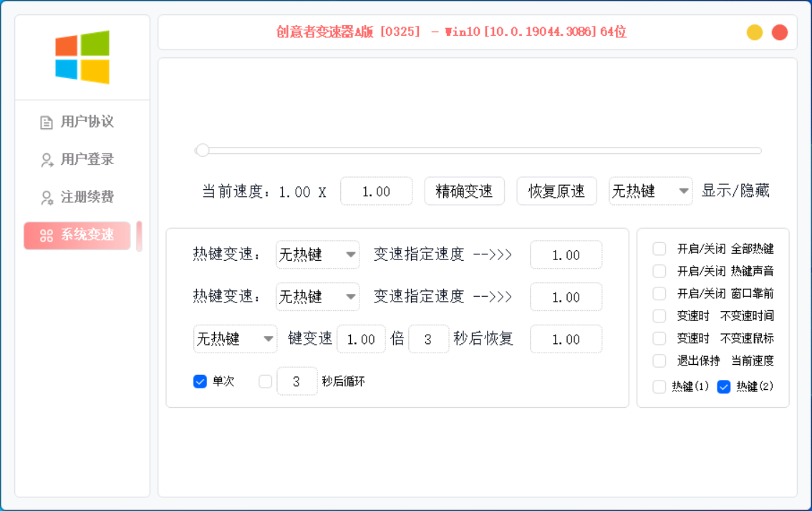Enable the 开启/关闭 全部热键 checkbox
The height and width of the screenshot is (511, 812).
click(x=659, y=249)
